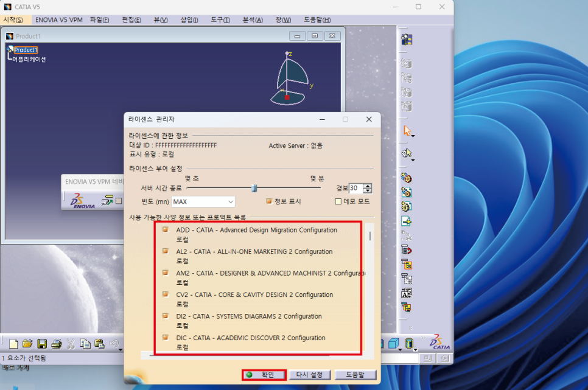Toggle AL2 ALL-IN-ONE MARKETING 2 license checkbox

point(165,251)
